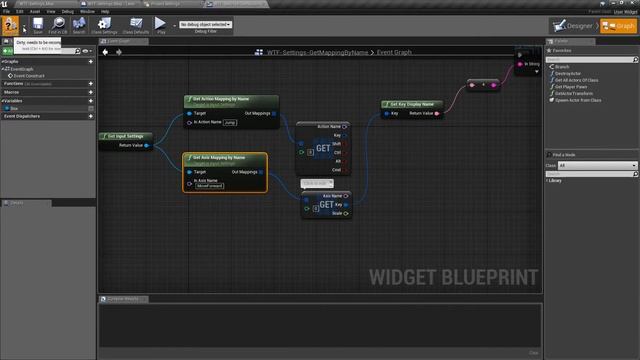The height and width of the screenshot is (360, 640).
Task: Open the Class filter dropdown
Action: [x=598, y=165]
